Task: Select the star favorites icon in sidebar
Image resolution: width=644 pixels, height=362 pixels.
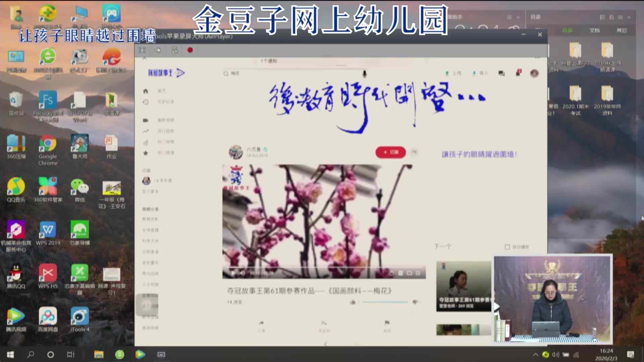Action: click(x=145, y=153)
